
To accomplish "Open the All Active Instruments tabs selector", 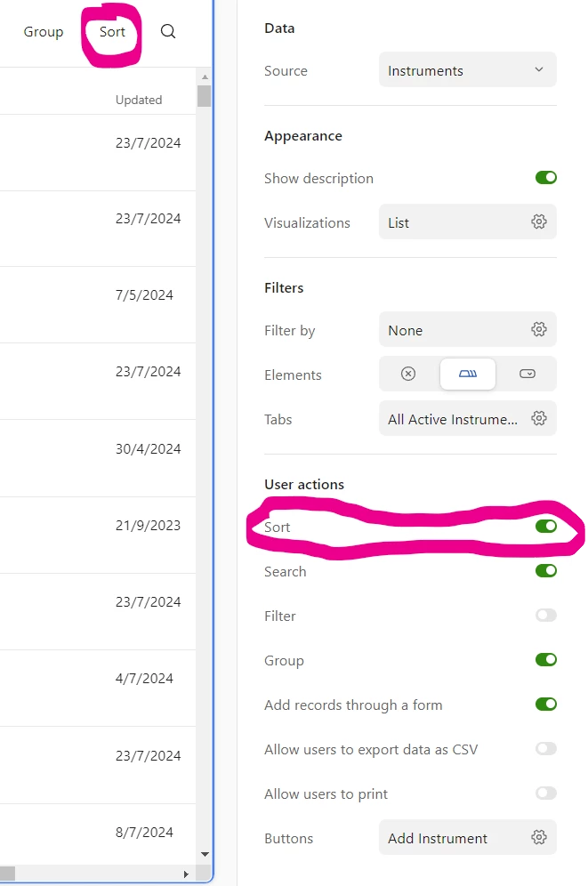I will pyautogui.click(x=468, y=419).
